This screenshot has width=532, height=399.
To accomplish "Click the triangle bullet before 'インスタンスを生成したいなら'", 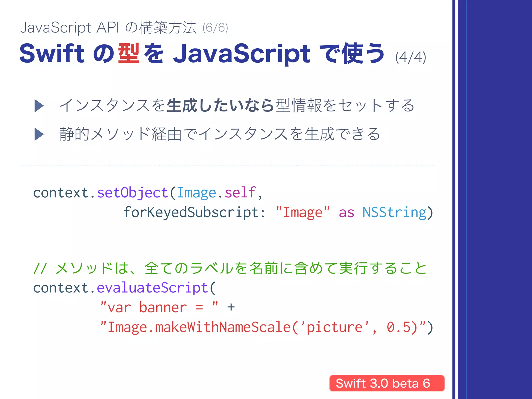I will [39, 106].
